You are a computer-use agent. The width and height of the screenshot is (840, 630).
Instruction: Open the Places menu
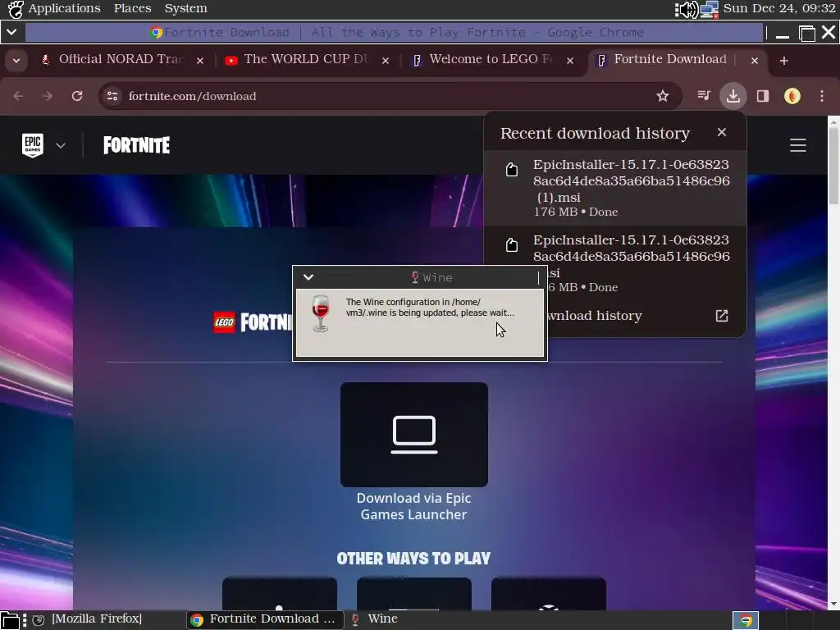(x=132, y=8)
